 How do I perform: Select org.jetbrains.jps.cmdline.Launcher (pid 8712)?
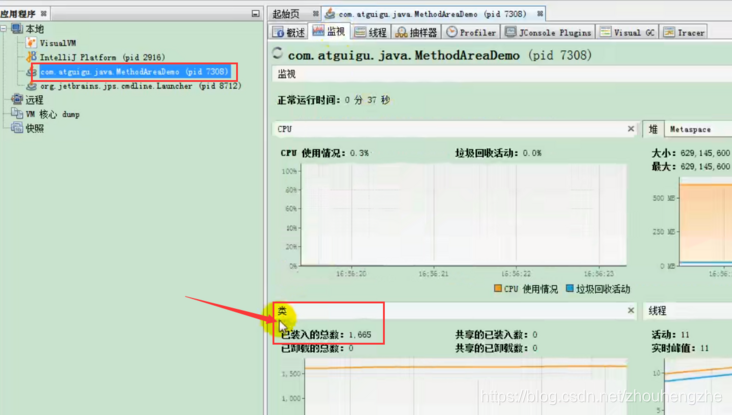pos(141,86)
